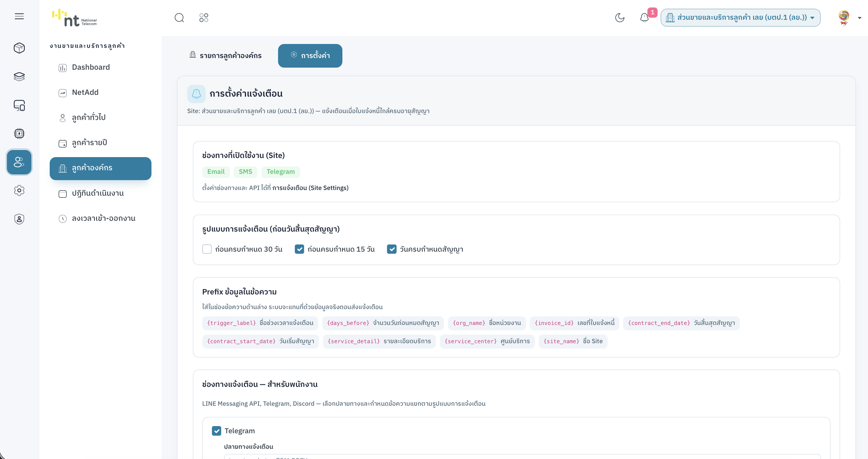The image size is (868, 459).
Task: Click the {trigger_label} prefix chip
Action: click(260, 323)
